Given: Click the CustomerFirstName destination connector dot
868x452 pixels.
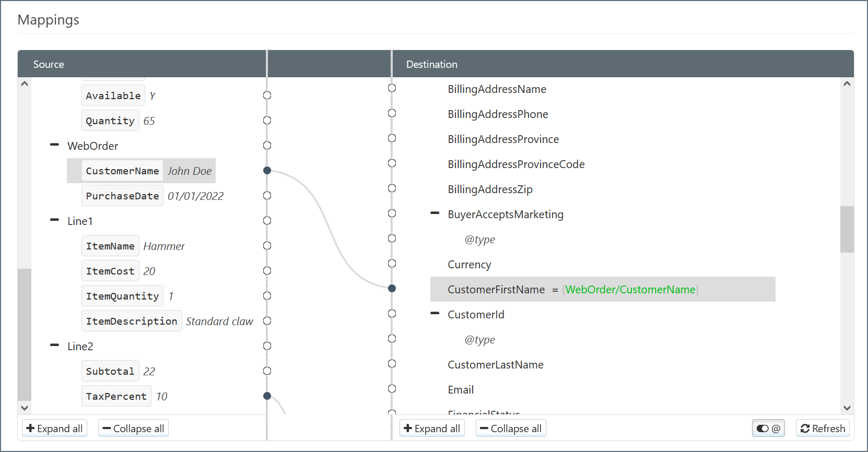Looking at the screenshot, I should 392,289.
